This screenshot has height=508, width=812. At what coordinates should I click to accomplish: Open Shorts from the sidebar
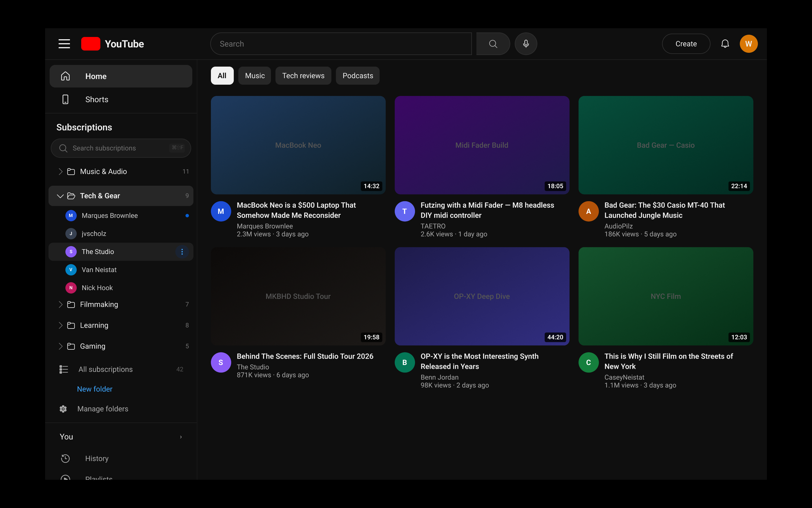coord(121,99)
